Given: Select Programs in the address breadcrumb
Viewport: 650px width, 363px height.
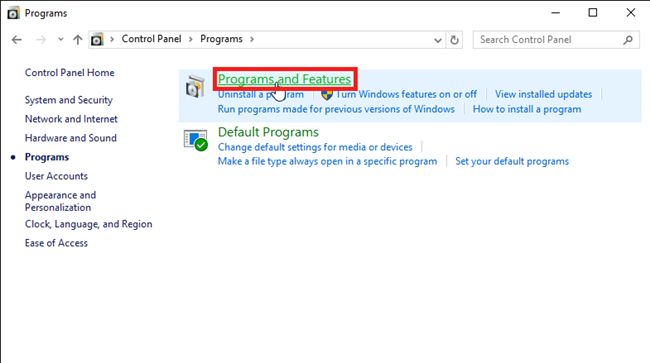Looking at the screenshot, I should coord(221,39).
